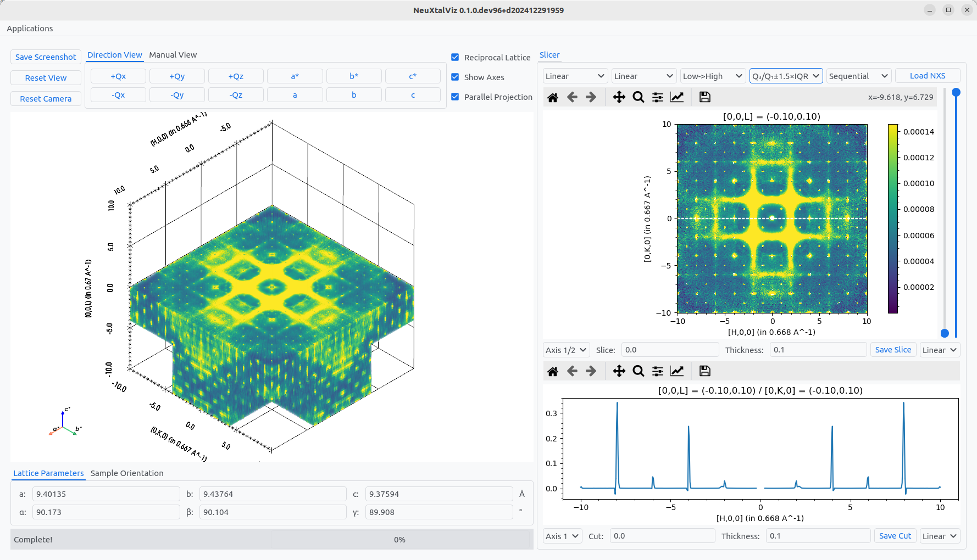Click the save figure icon in slice toolbar
This screenshot has width=977, height=560.
[x=704, y=97]
